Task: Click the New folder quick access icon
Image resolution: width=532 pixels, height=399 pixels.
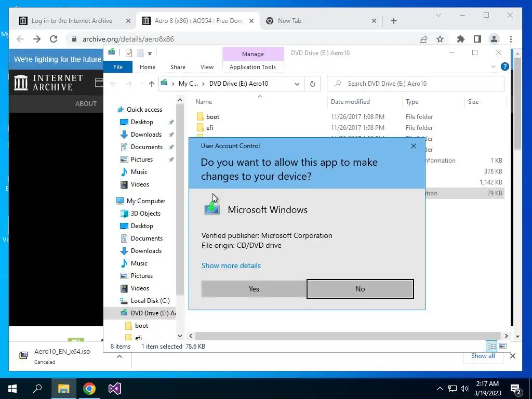Action: tap(140, 53)
